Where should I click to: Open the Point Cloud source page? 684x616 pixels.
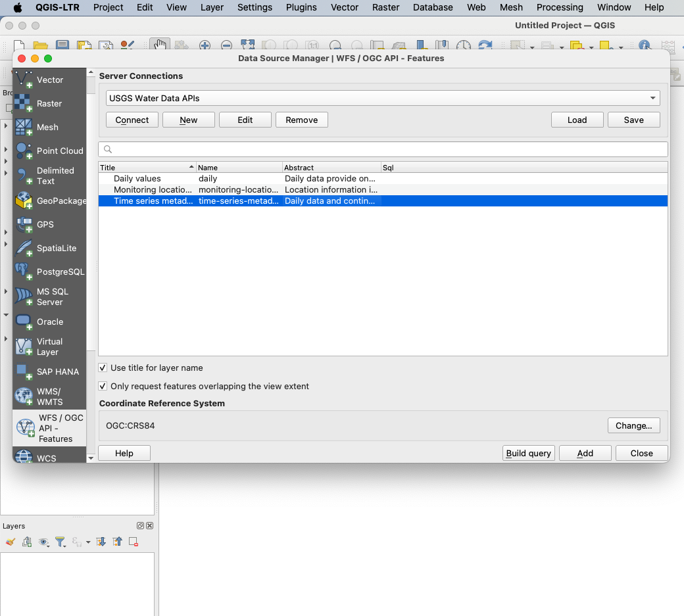[49, 151]
